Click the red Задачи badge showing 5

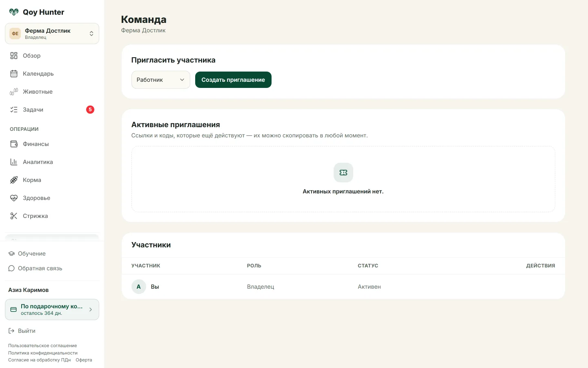coord(90,110)
